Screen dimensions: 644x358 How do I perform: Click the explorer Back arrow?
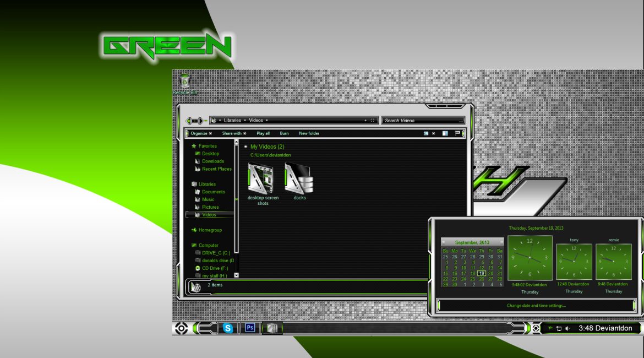(190, 121)
